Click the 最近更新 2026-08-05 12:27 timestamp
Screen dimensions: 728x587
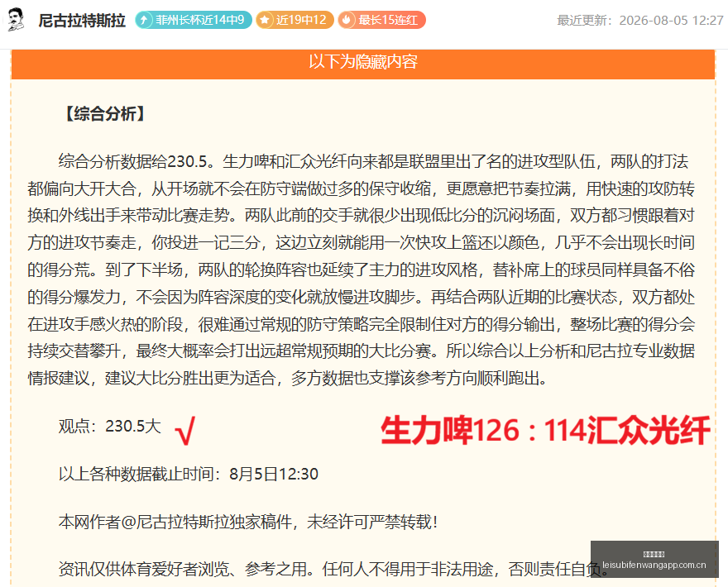click(640, 21)
